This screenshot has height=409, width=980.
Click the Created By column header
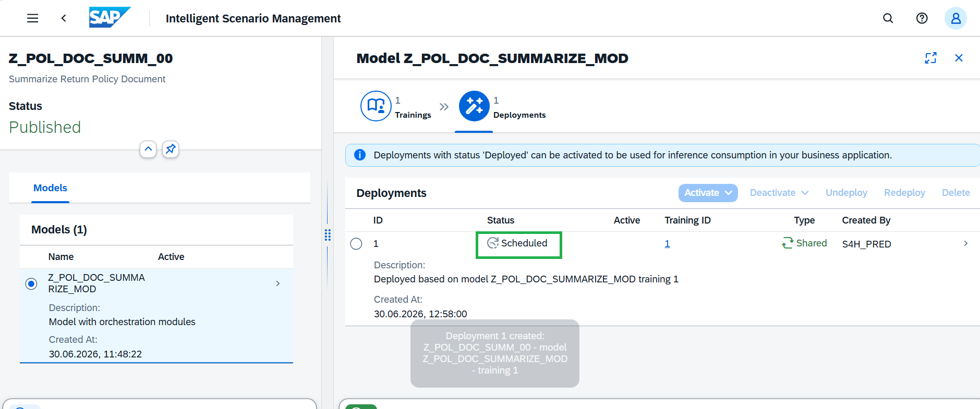(866, 220)
